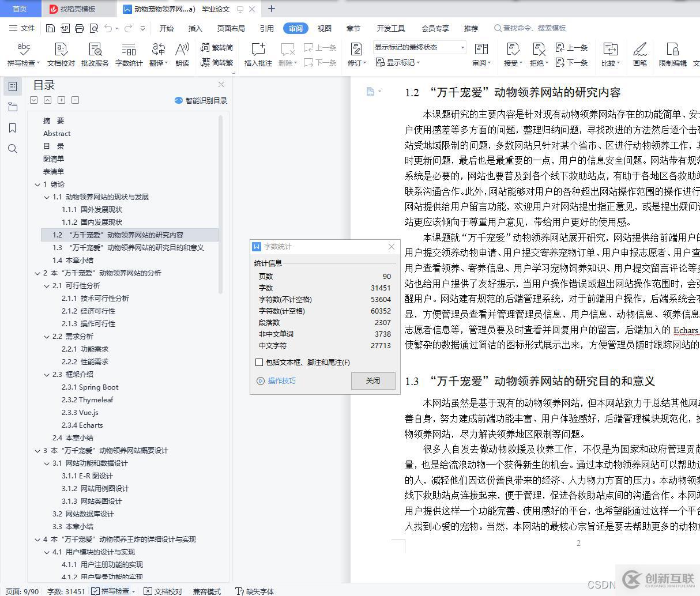Click the 关闭 button in word count dialog
This screenshot has width=700, height=596.
pyautogui.click(x=373, y=381)
